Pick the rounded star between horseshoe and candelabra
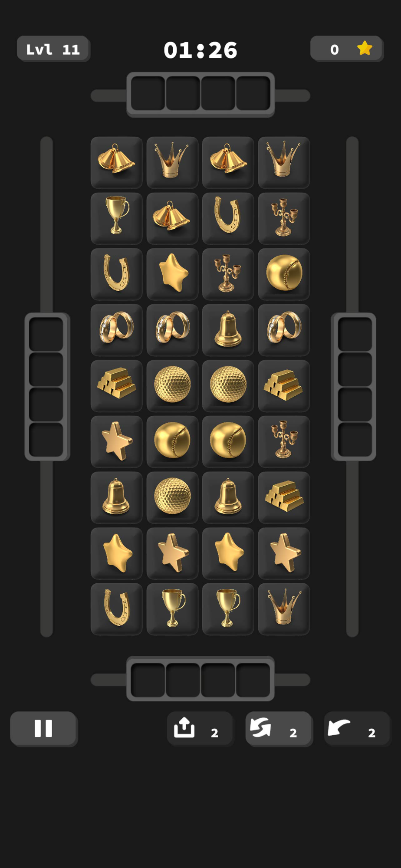Image resolution: width=401 pixels, height=868 pixels. pos(172,274)
